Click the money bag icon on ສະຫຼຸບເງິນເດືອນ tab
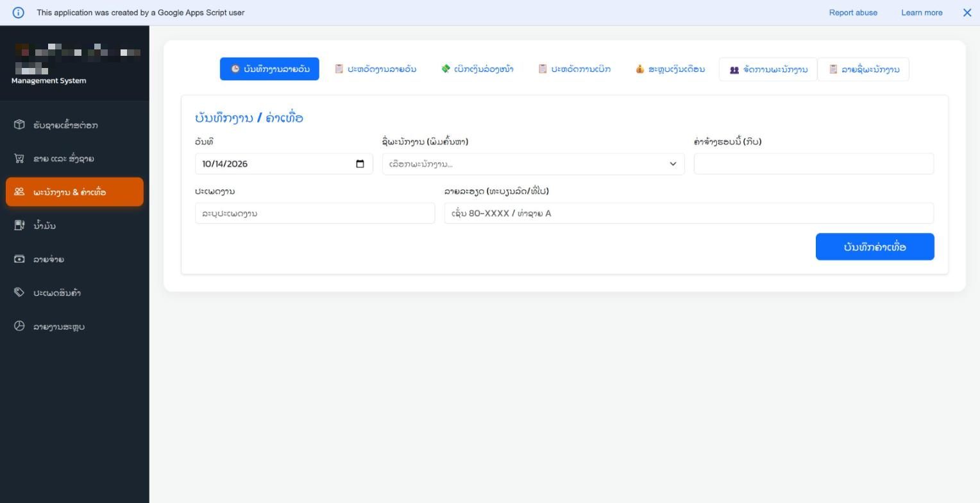 (x=640, y=69)
